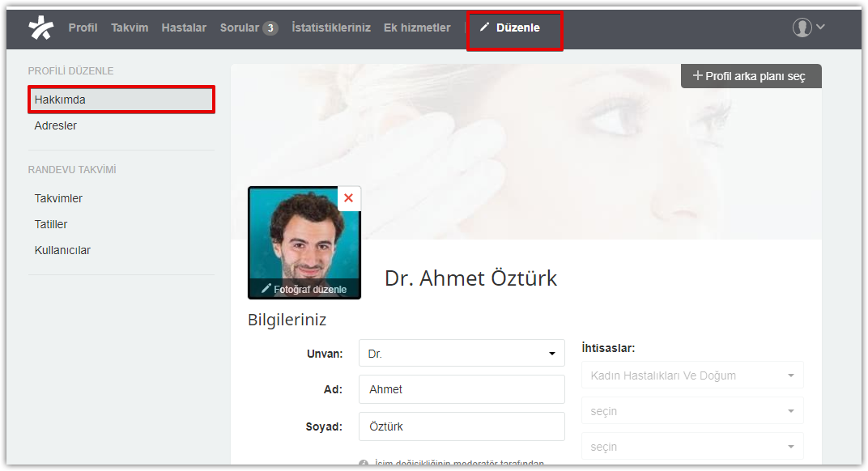This screenshot has height=471, width=868.
Task: Open Adresler in the sidebar
Action: coord(55,125)
